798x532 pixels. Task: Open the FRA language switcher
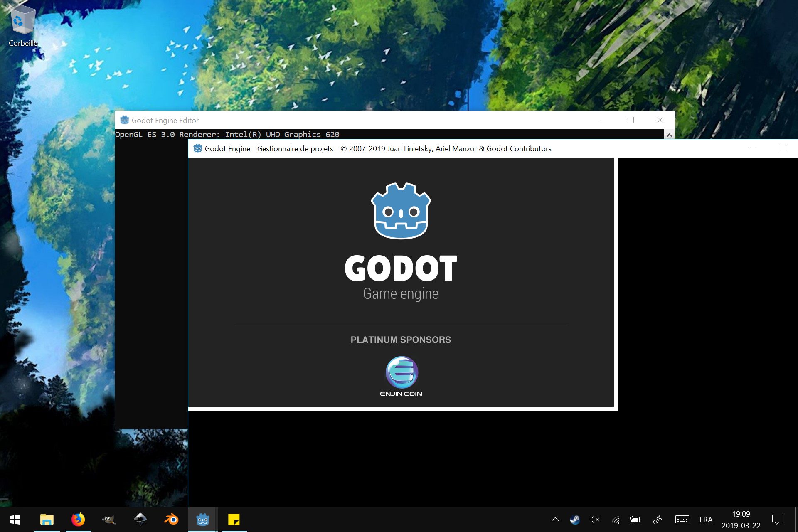(x=706, y=519)
